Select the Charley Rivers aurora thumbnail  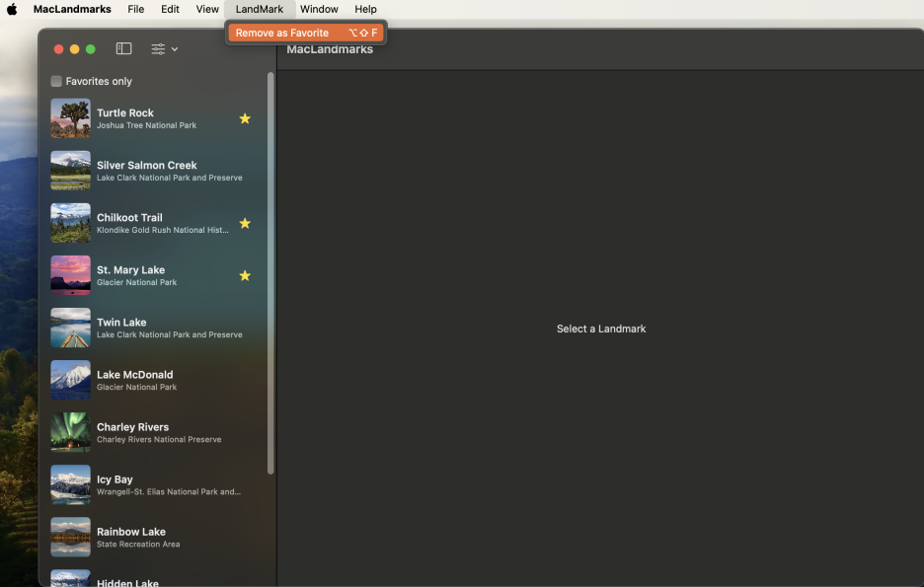click(x=71, y=433)
